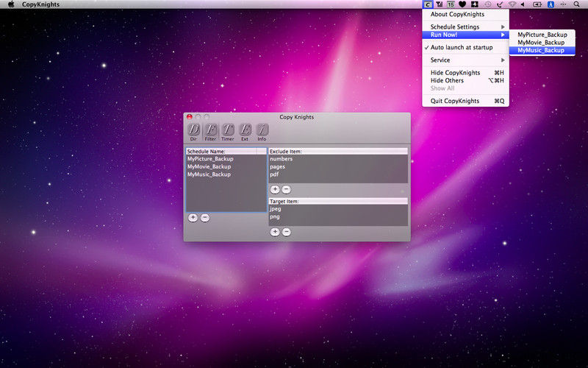Expand the Run Now! submenu
The width and height of the screenshot is (588, 368).
pyautogui.click(x=465, y=35)
